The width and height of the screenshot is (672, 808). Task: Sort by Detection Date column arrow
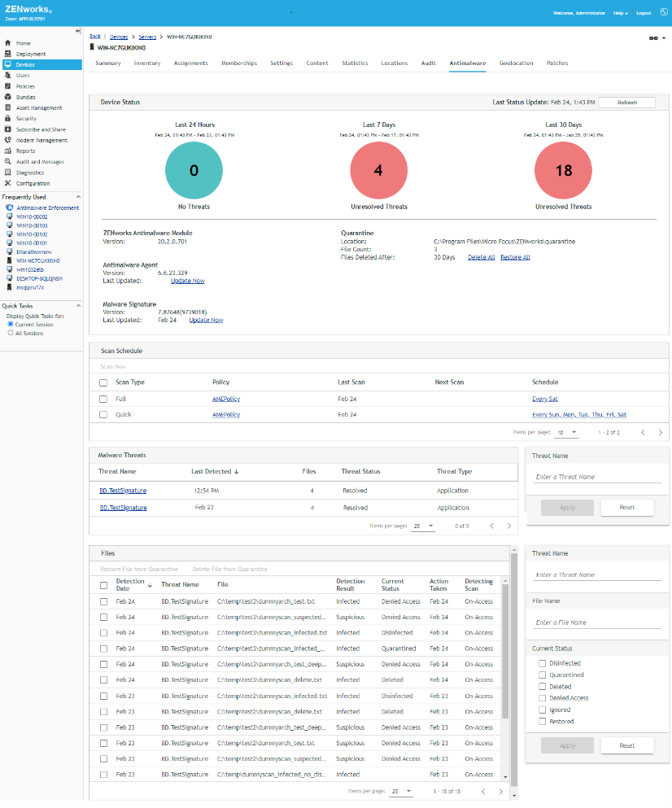150,585
